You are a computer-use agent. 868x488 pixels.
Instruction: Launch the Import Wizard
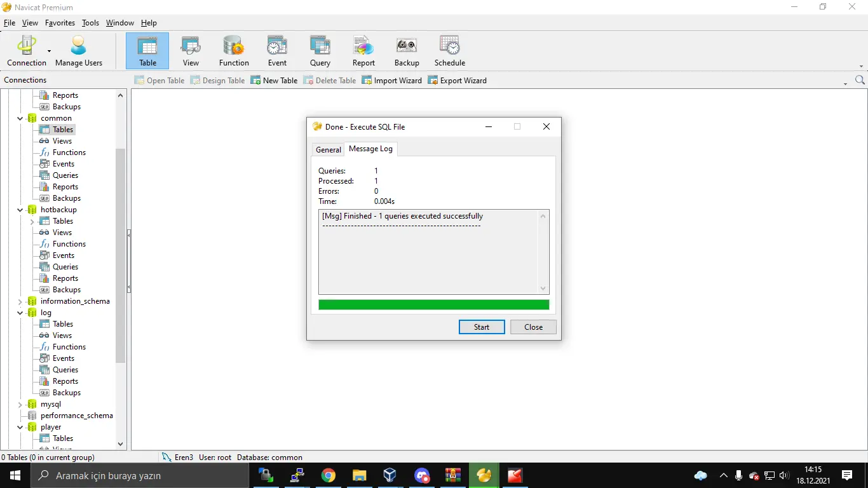tap(391, 81)
